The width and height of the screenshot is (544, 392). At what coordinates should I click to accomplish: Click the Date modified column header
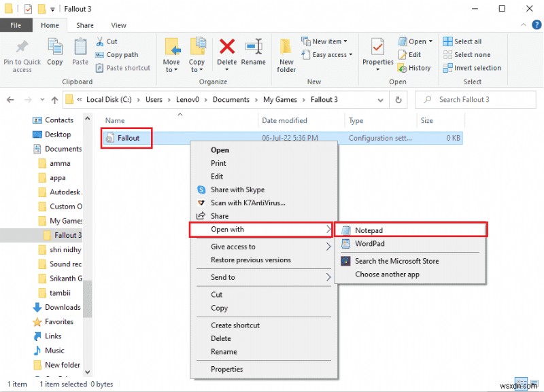coord(284,121)
